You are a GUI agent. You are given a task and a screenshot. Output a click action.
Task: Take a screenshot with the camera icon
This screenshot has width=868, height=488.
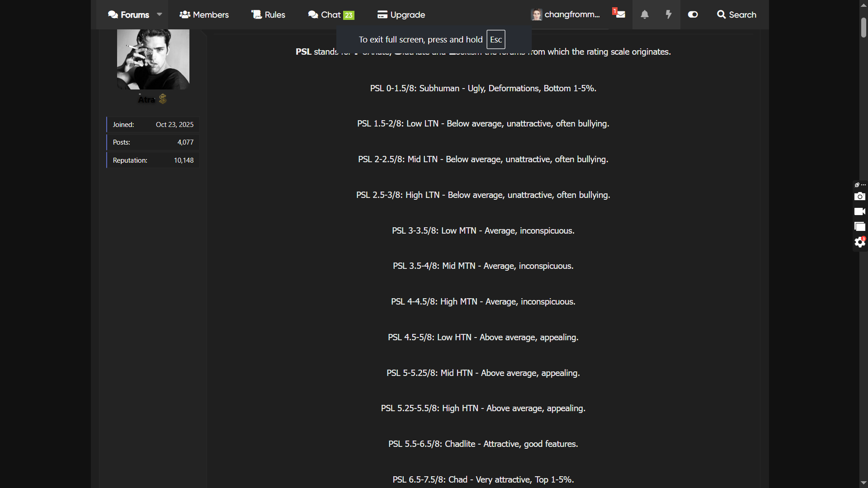(x=859, y=197)
